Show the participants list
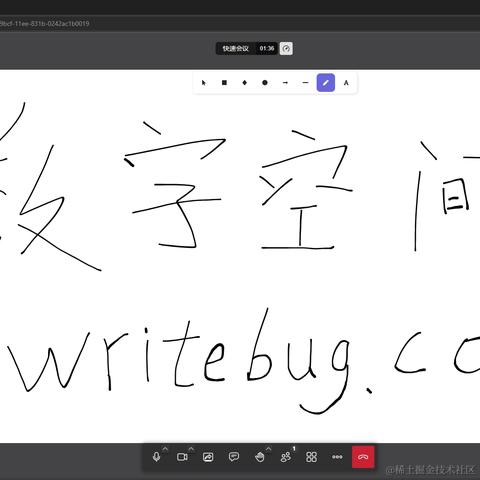Viewport: 480px width, 480px height. tap(286, 457)
